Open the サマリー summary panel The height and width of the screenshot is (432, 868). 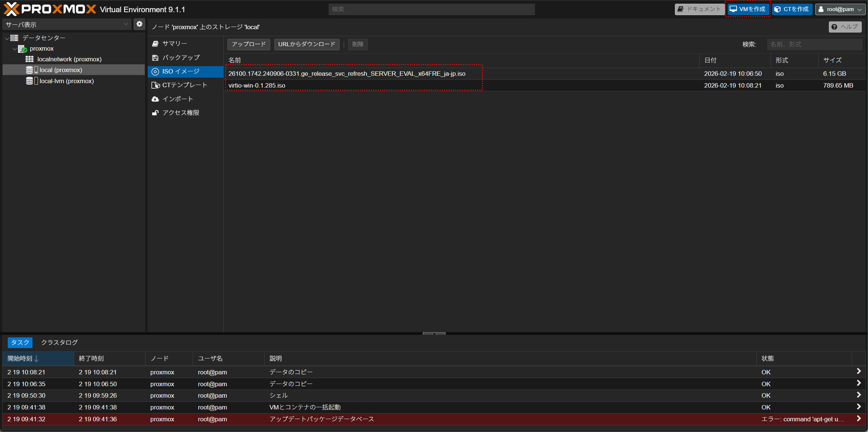coord(174,44)
